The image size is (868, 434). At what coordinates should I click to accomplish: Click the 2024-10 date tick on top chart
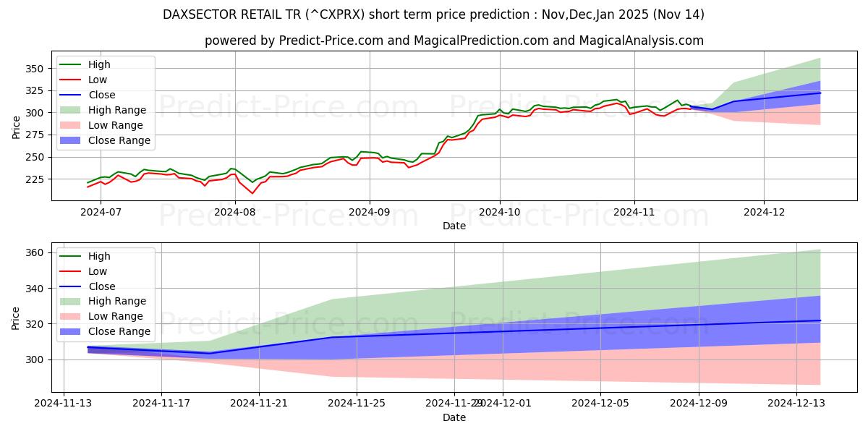[500, 212]
